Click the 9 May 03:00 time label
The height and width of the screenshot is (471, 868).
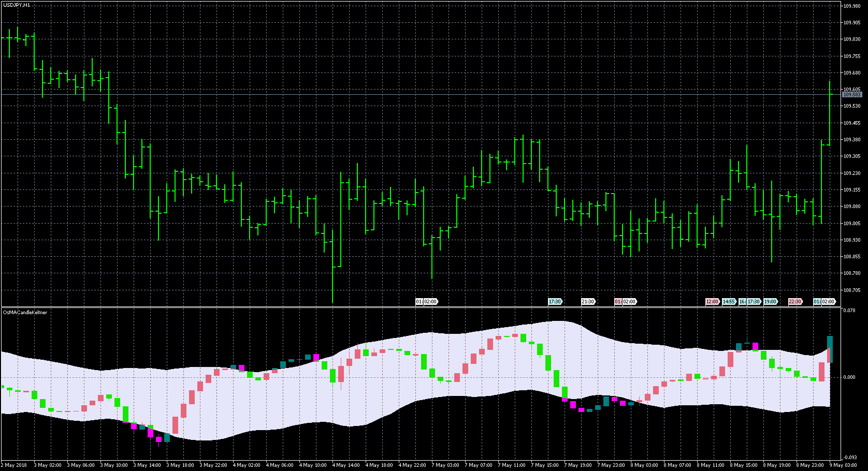843,465
